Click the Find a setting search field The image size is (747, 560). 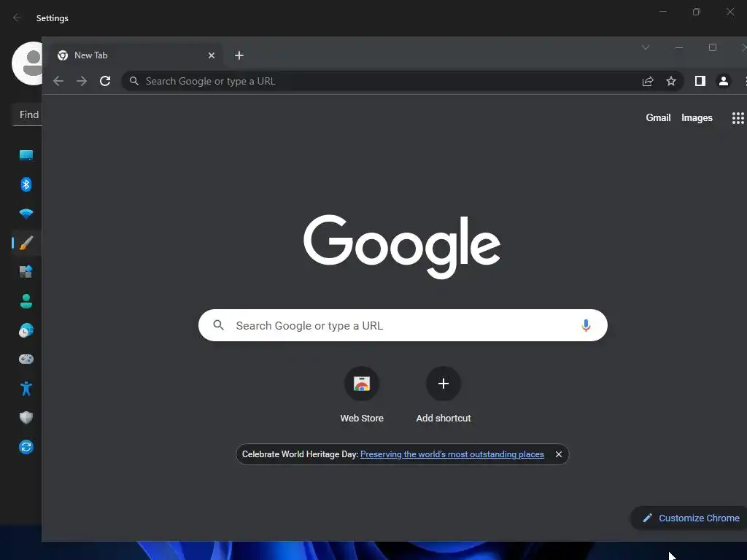point(27,114)
